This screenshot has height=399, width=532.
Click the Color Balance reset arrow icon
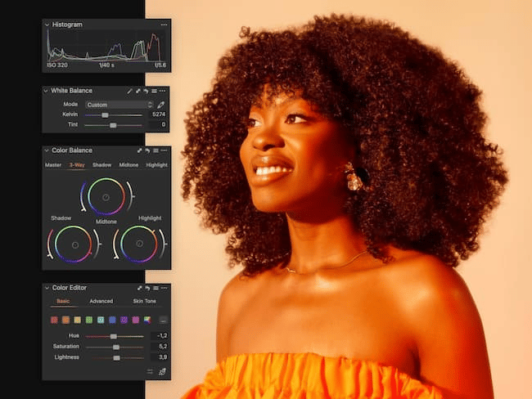(147, 150)
